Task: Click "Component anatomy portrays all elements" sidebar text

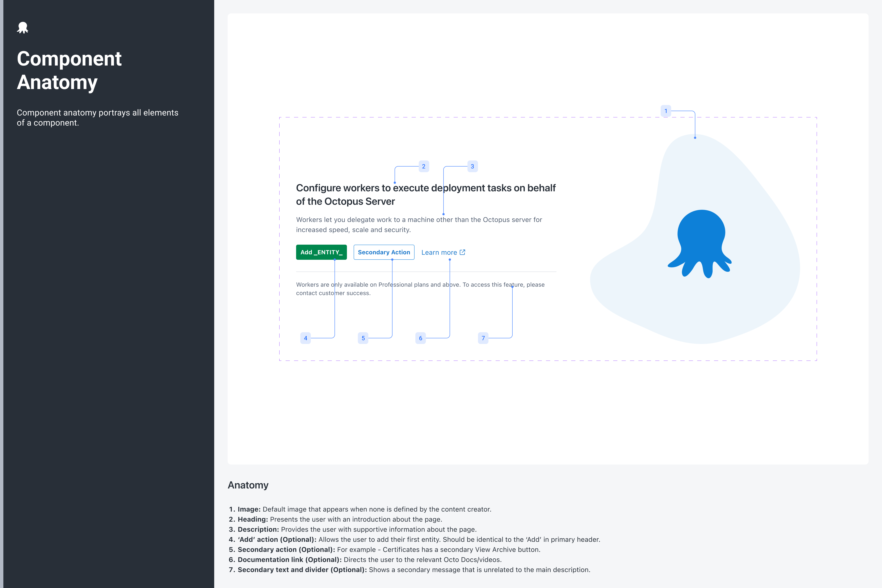Action: (97, 118)
